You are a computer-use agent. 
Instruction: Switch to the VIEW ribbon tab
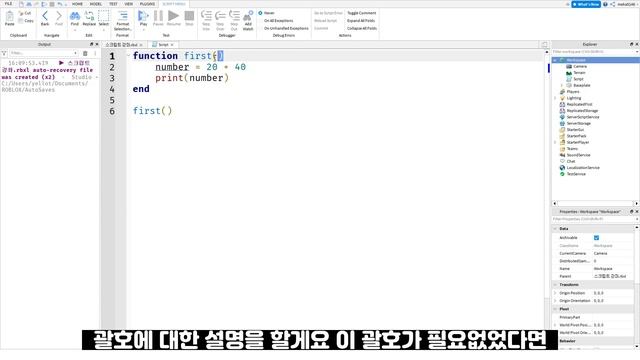click(x=129, y=4)
